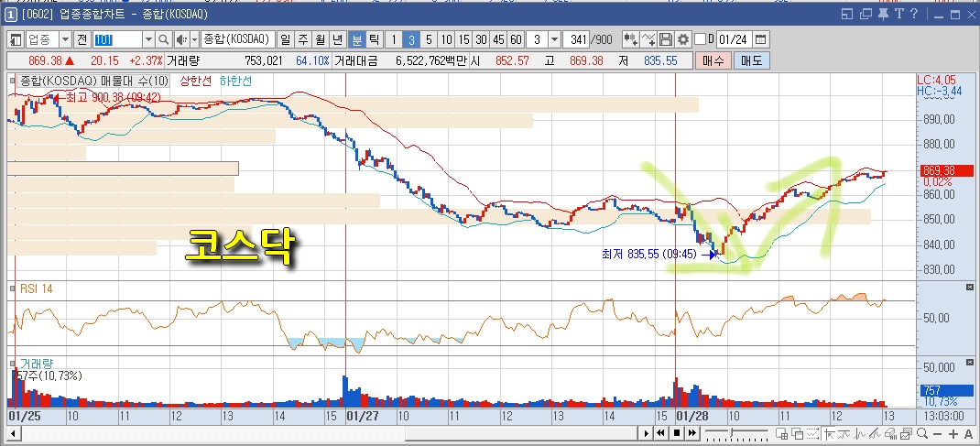Click the overlapping windows icon in bottom toolbar
980x446 pixels.
pyautogui.click(x=798, y=433)
